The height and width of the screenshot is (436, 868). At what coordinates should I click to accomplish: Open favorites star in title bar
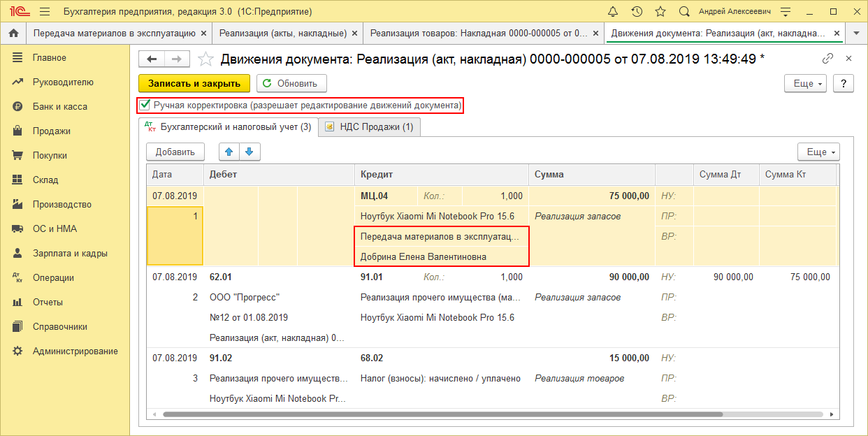pos(660,12)
